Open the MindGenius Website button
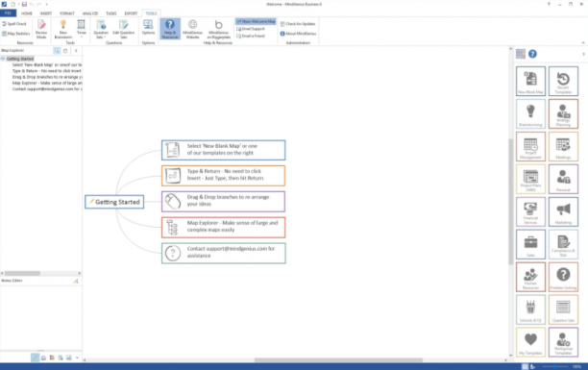 [192, 29]
